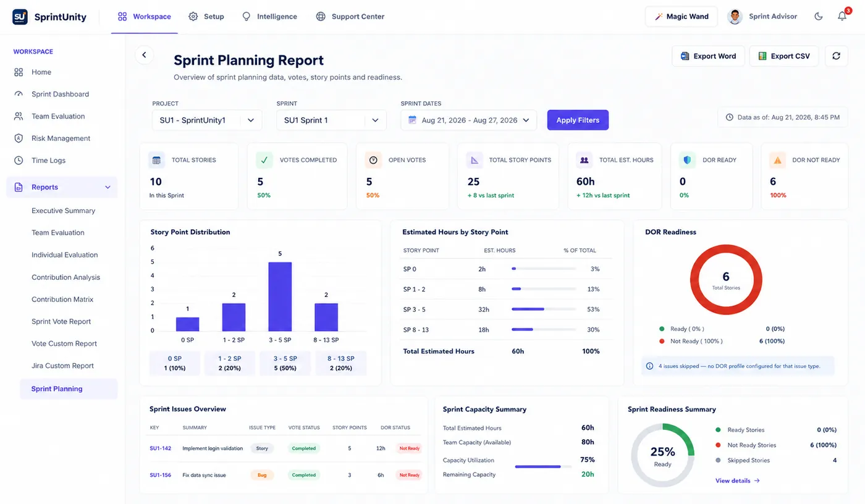Image resolution: width=865 pixels, height=504 pixels.
Task: Click the red DOR Readiness donut chart
Action: [x=726, y=280]
